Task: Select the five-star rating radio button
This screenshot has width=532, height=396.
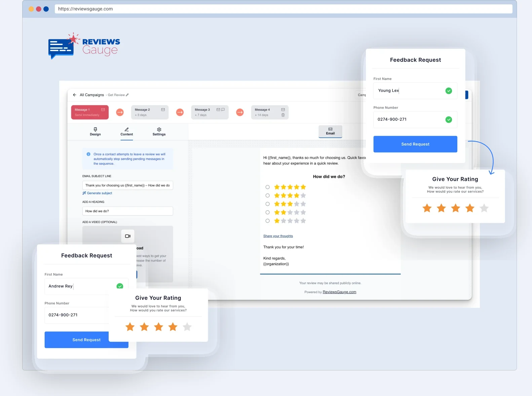Action: click(268, 187)
